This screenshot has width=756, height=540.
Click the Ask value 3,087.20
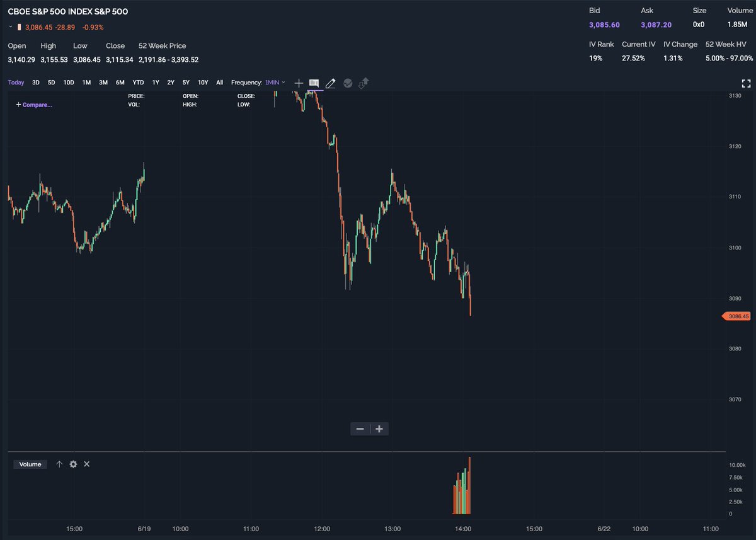pyautogui.click(x=656, y=25)
